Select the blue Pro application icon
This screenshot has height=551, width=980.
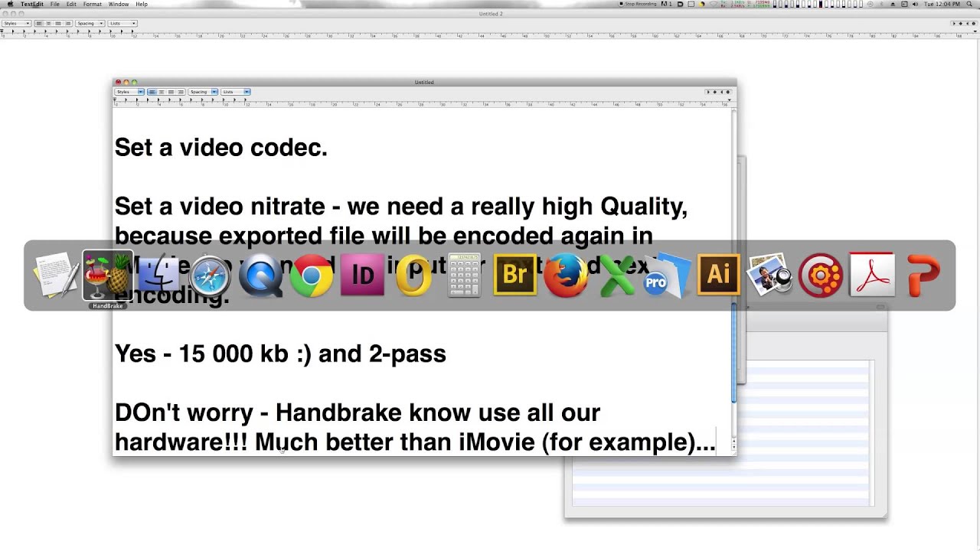click(668, 275)
